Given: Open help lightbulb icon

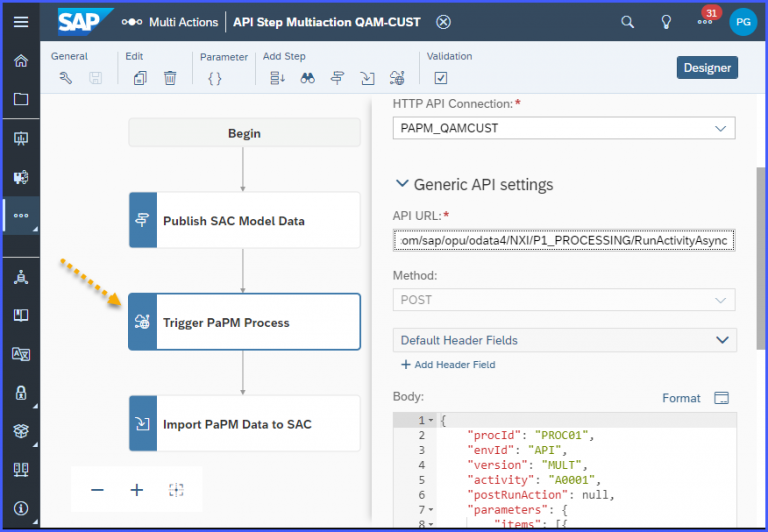Looking at the screenshot, I should click(x=666, y=22).
